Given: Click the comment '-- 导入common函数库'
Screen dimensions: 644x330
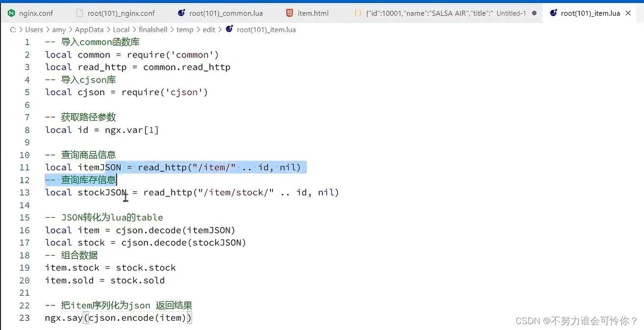Looking at the screenshot, I should (x=93, y=42).
